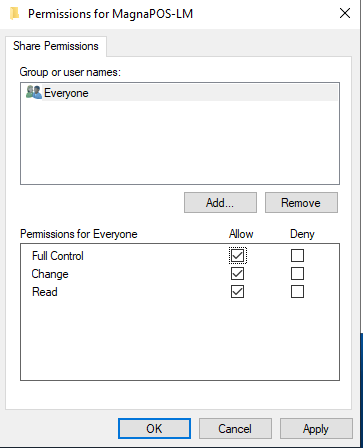Uncheck Allow for Full Control

pyautogui.click(x=237, y=256)
